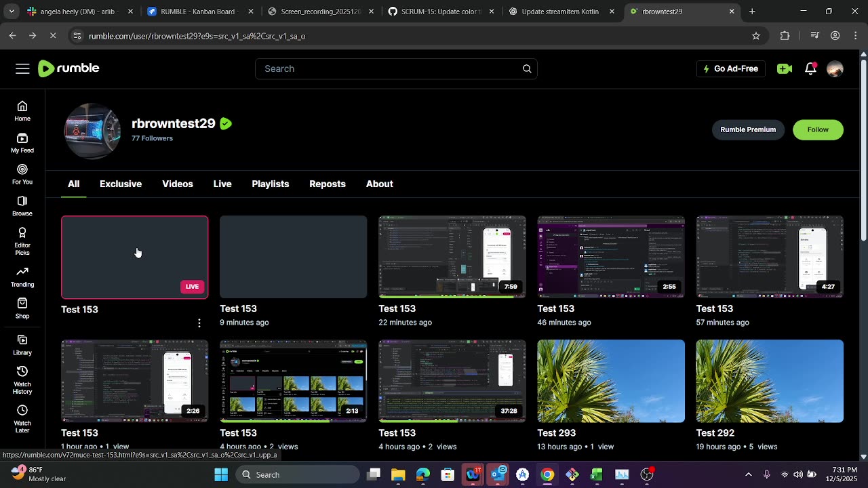Click the green upload camera icon
The width and height of the screenshot is (868, 488).
tap(785, 68)
